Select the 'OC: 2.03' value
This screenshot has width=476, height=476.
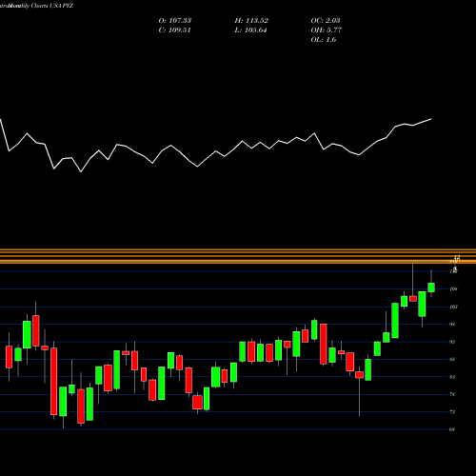[326, 20]
